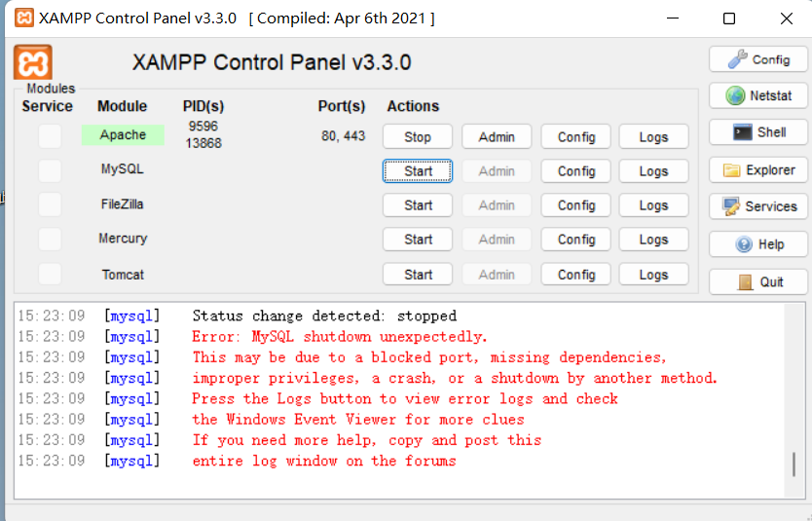Open the FileZilla Logs menu
Viewport: 812px width, 521px height.
pyautogui.click(x=653, y=205)
